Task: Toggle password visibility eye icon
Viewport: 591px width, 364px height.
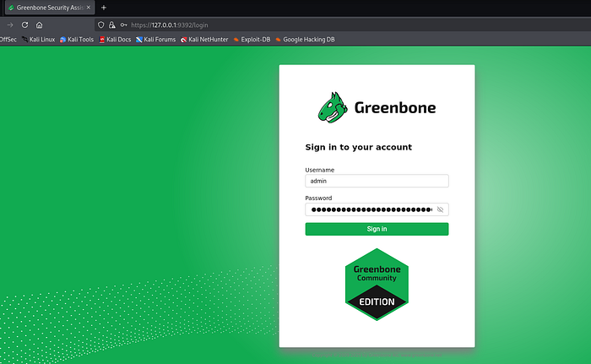Action: (440, 209)
